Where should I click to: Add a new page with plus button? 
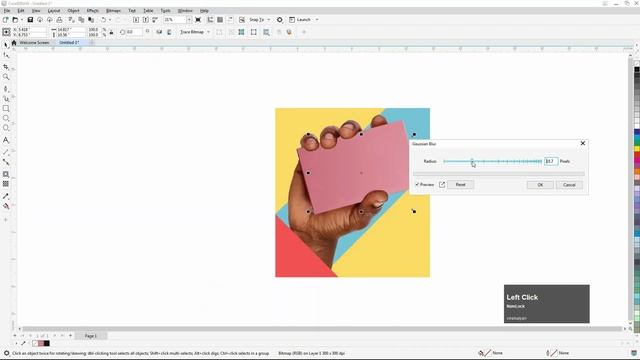(x=71, y=336)
